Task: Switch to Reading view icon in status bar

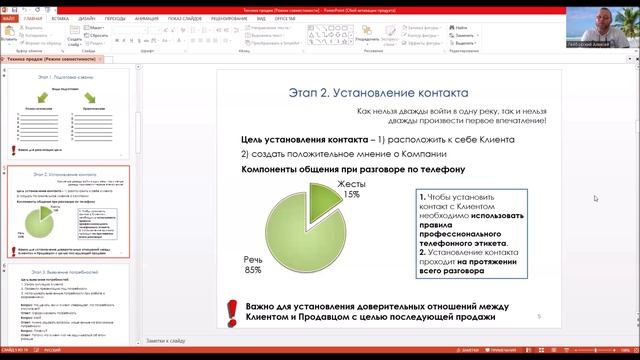Action: click(553, 350)
